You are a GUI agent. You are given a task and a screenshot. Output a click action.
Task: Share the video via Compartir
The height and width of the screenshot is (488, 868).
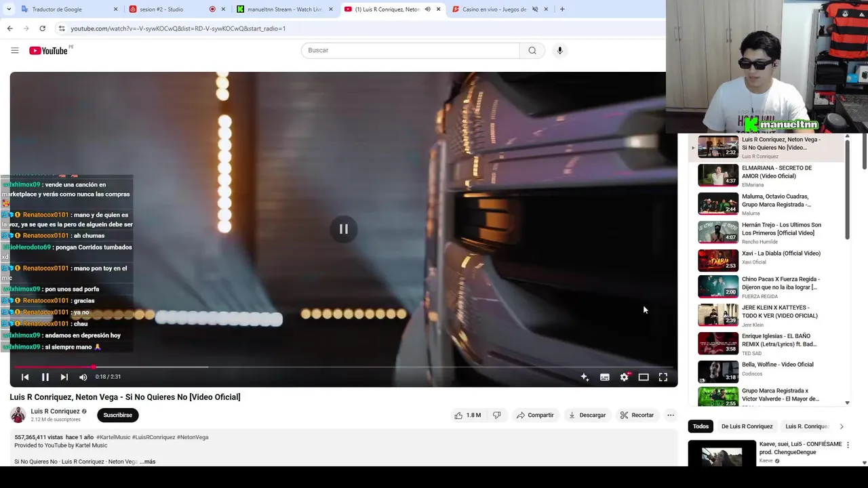[x=534, y=415]
